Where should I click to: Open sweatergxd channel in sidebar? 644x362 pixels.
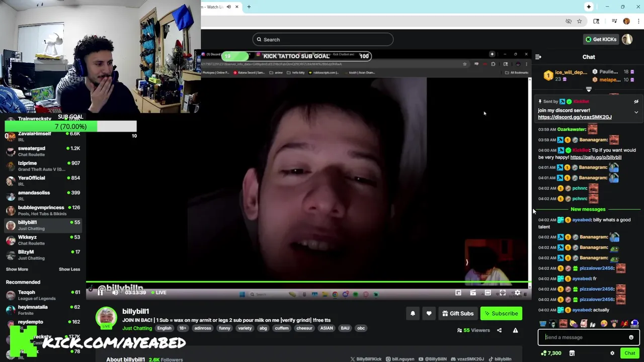point(43,151)
